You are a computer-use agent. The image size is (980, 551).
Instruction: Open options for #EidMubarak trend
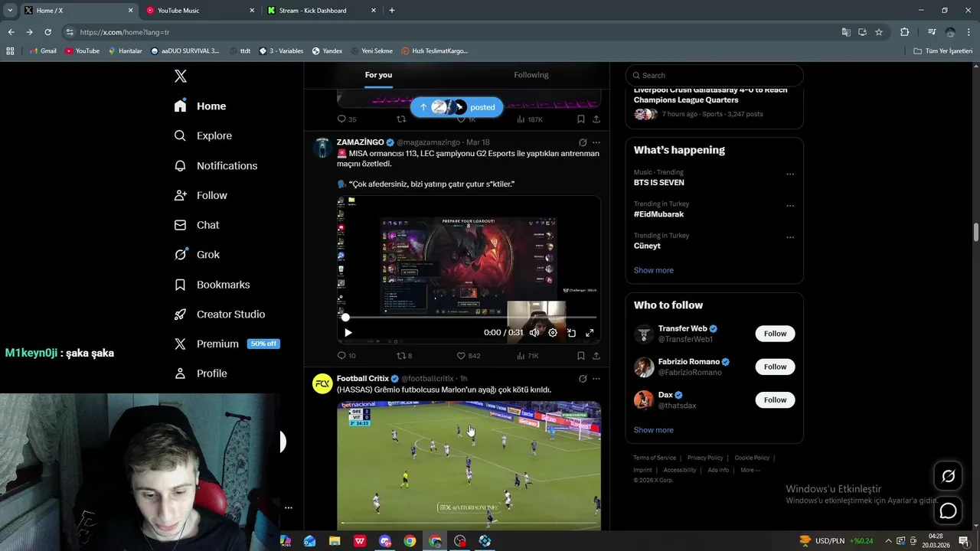790,206
